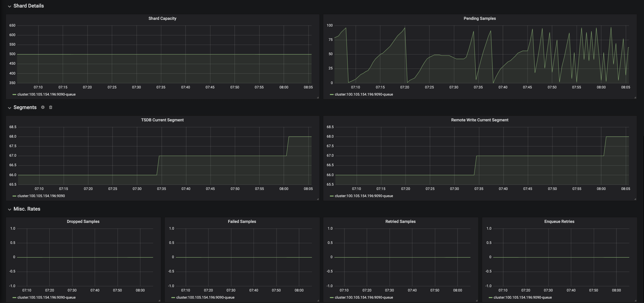Click the 68.0 plateau in TSDB Current Segment

[300, 137]
